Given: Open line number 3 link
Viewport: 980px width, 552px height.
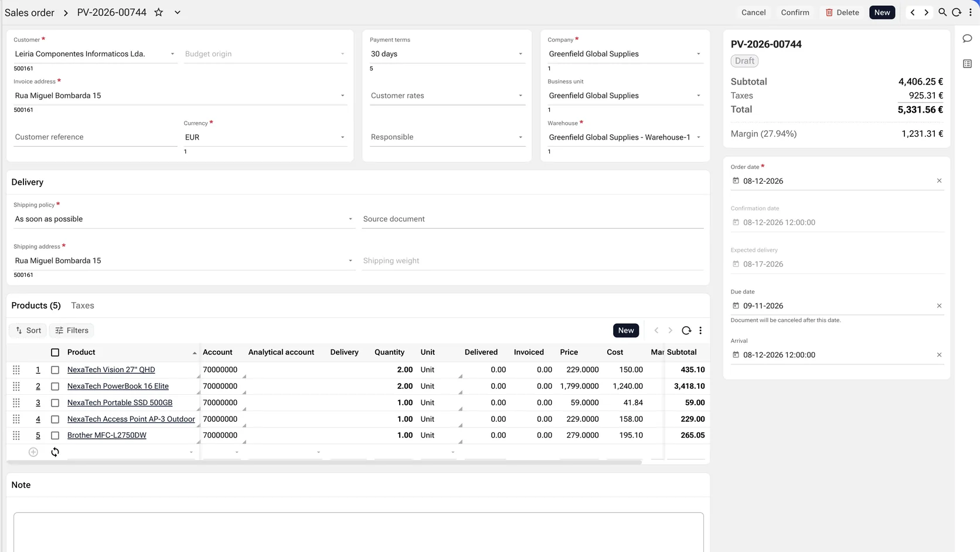Looking at the screenshot, I should (38, 403).
